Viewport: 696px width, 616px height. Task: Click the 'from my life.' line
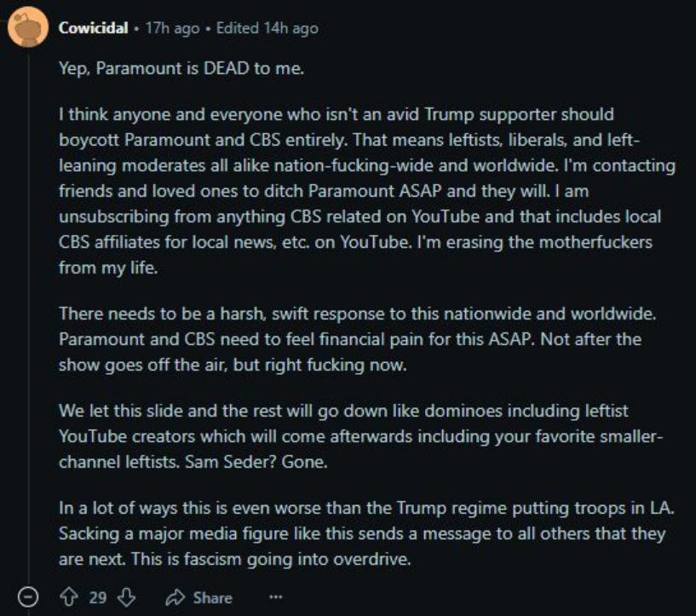coord(108,268)
